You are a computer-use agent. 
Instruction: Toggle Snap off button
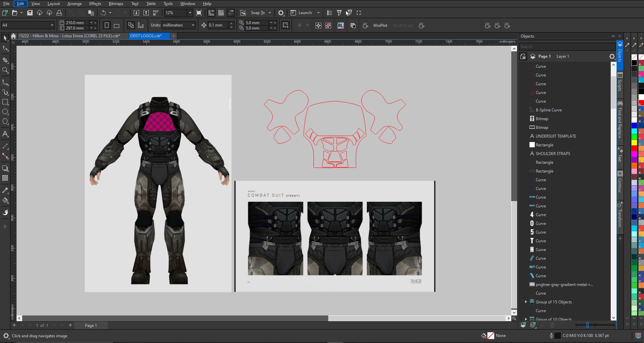243,13
